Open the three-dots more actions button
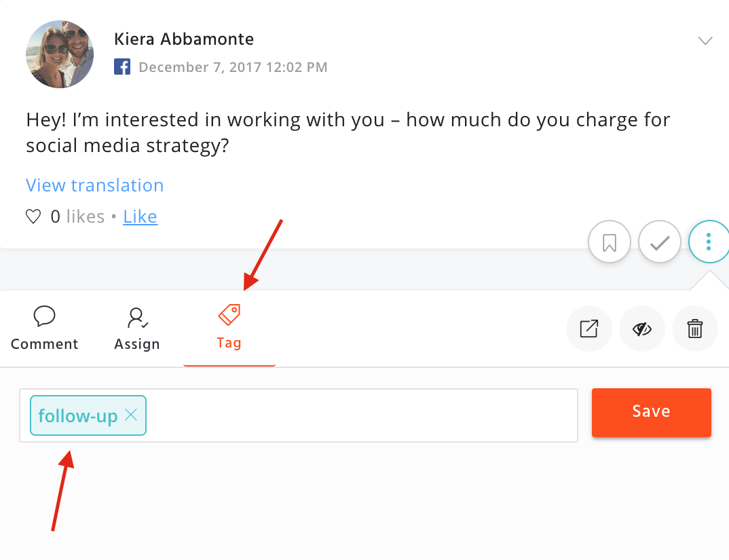The height and width of the screenshot is (560, 729). 709,242
